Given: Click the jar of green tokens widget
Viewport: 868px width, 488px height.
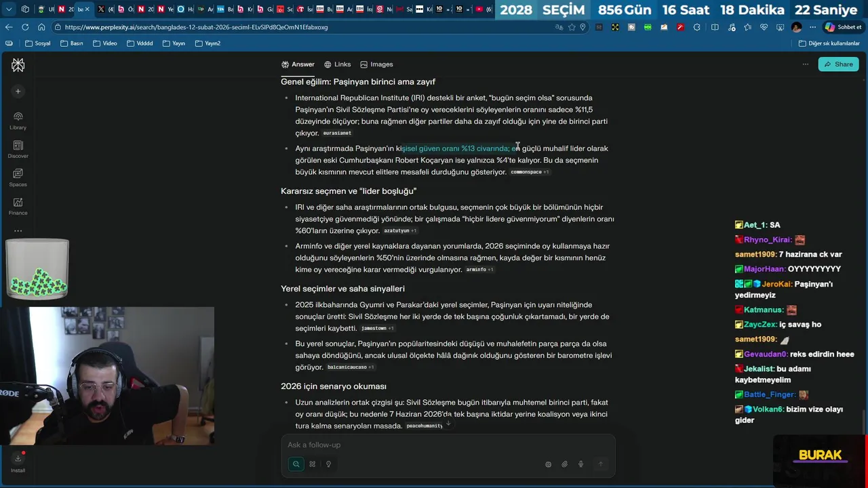Looking at the screenshot, I should [37, 269].
